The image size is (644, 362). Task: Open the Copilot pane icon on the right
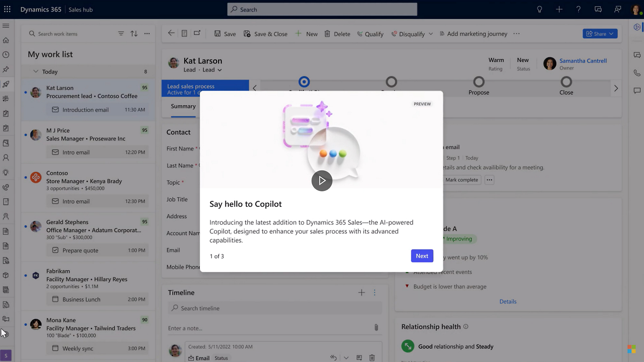[x=637, y=27]
